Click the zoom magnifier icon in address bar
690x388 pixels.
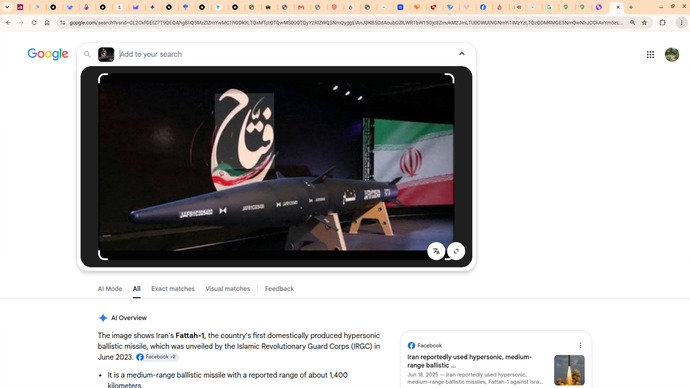pos(632,22)
